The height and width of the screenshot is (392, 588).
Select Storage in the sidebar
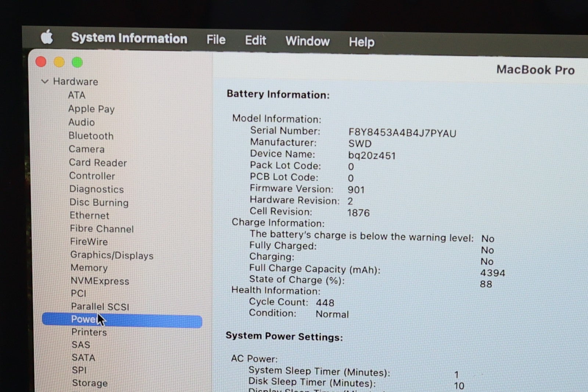pyautogui.click(x=90, y=383)
